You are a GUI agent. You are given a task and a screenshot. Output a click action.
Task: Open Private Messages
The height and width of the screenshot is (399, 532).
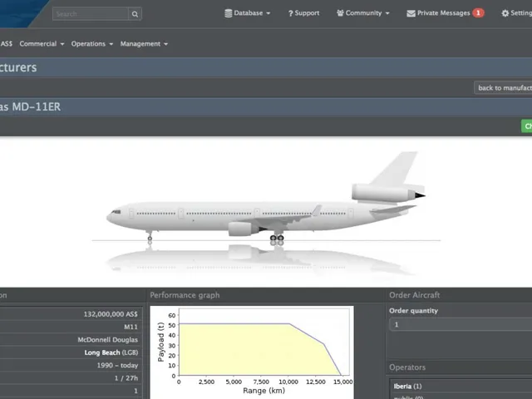point(446,13)
